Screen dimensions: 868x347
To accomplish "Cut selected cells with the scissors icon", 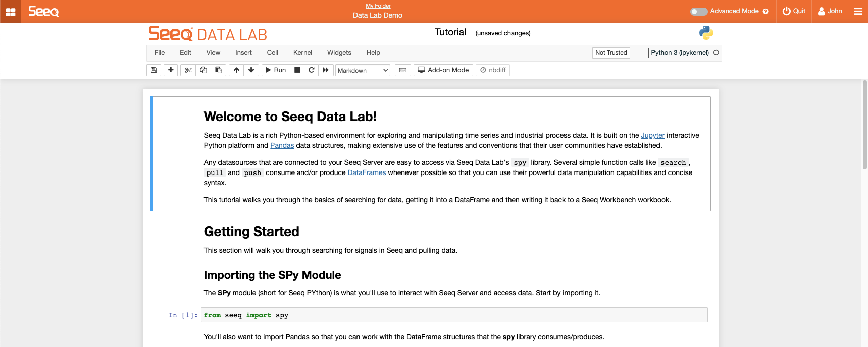I will click(x=188, y=70).
